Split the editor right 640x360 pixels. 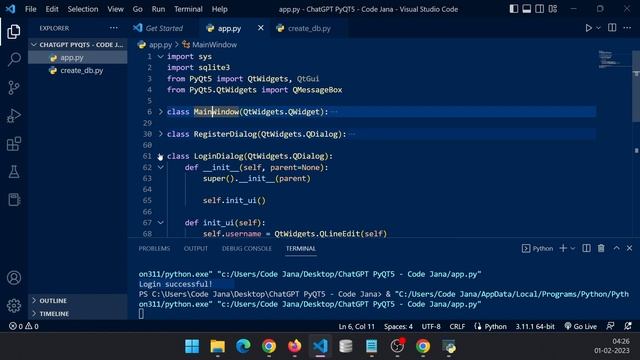pyautogui.click(x=612, y=28)
